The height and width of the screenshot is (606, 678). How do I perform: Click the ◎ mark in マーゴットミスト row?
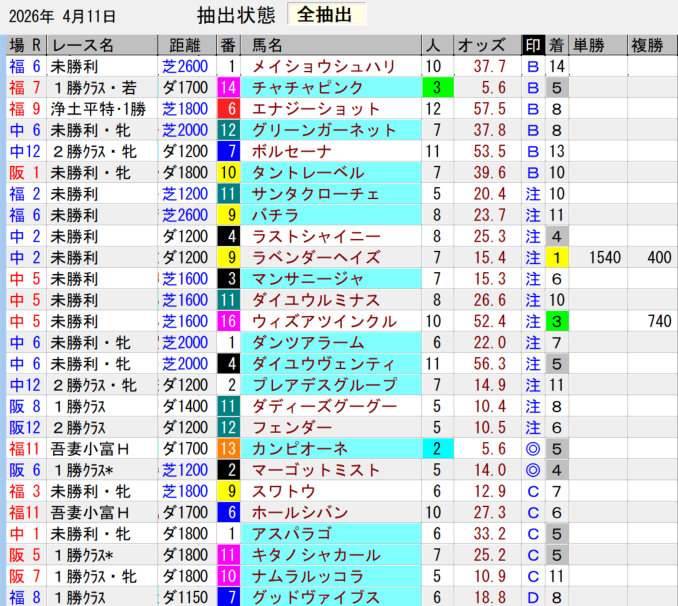click(533, 470)
